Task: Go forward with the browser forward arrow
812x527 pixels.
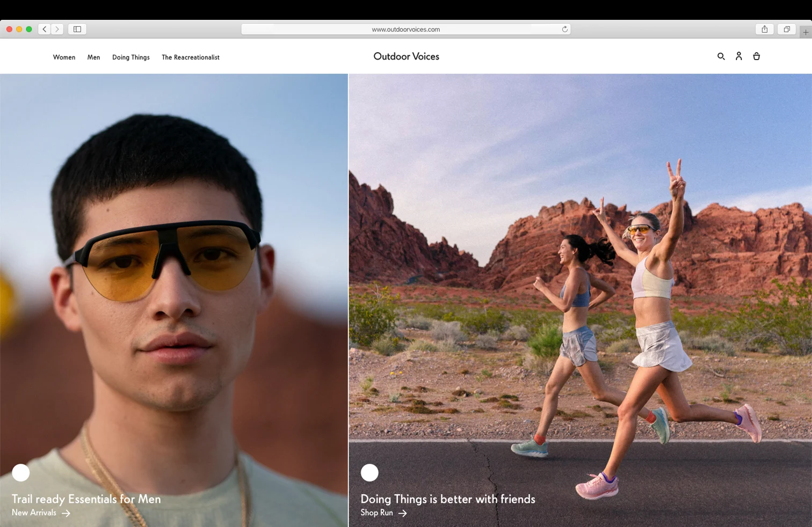Action: click(x=57, y=29)
